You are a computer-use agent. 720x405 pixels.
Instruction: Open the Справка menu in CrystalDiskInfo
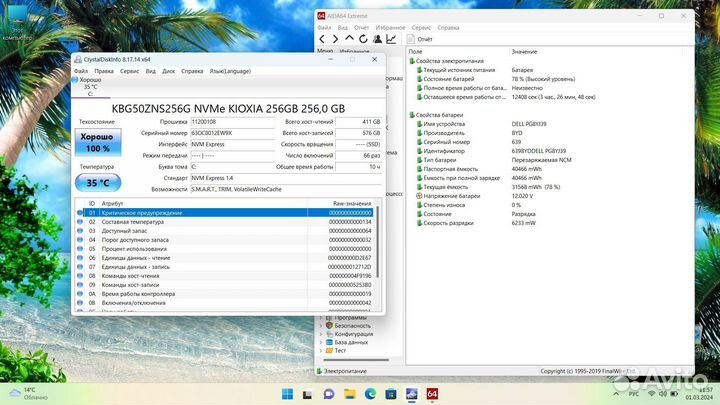192,71
